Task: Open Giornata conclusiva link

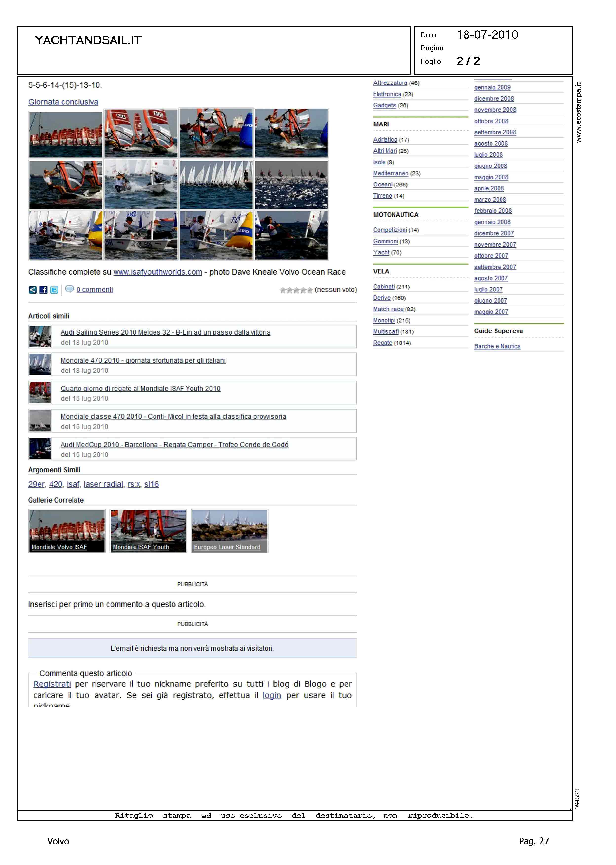Action: click(63, 102)
